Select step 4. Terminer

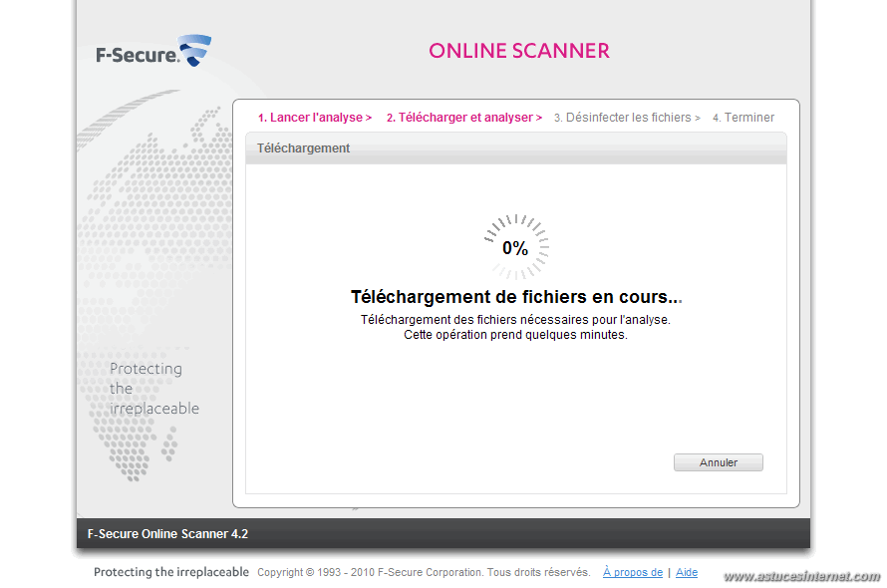[743, 118]
